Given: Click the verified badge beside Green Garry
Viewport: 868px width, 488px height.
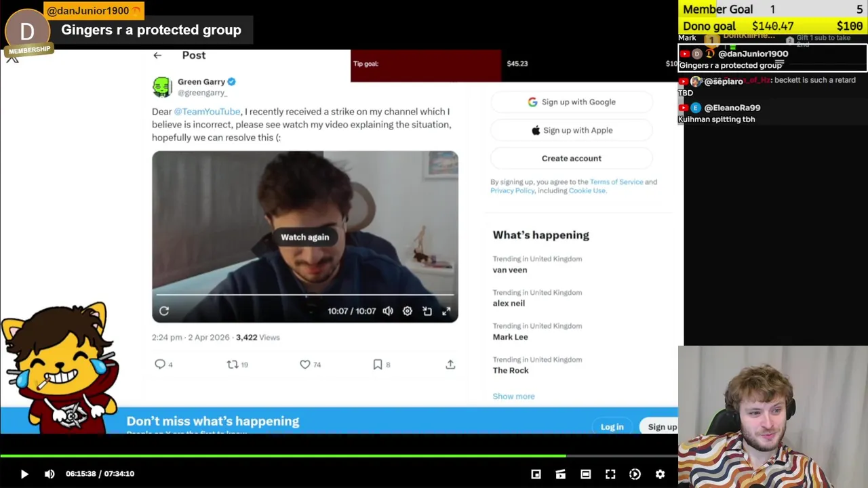Looking at the screenshot, I should (231, 81).
